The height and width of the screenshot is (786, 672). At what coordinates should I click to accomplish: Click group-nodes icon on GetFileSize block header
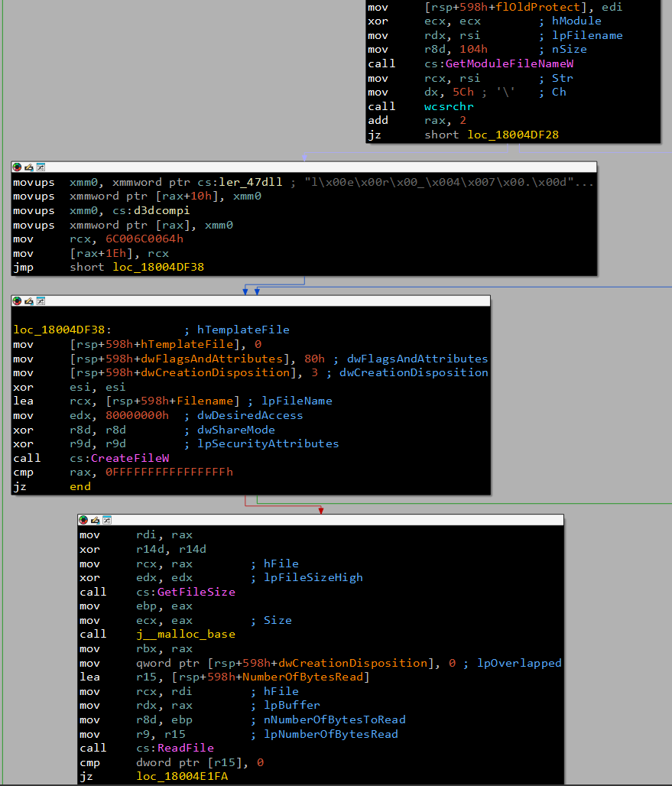pos(107,520)
